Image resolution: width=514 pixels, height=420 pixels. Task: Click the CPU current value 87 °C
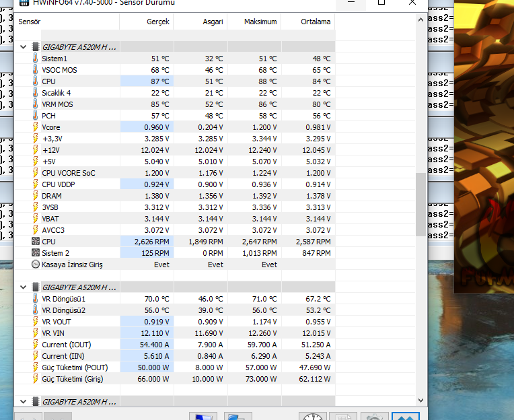pos(160,81)
